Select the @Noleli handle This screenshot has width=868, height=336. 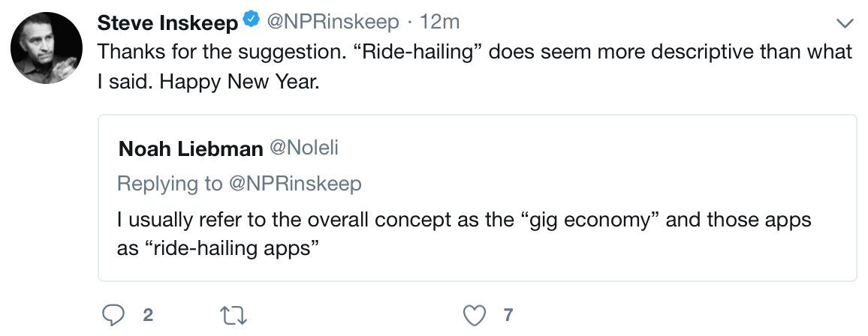point(303,149)
